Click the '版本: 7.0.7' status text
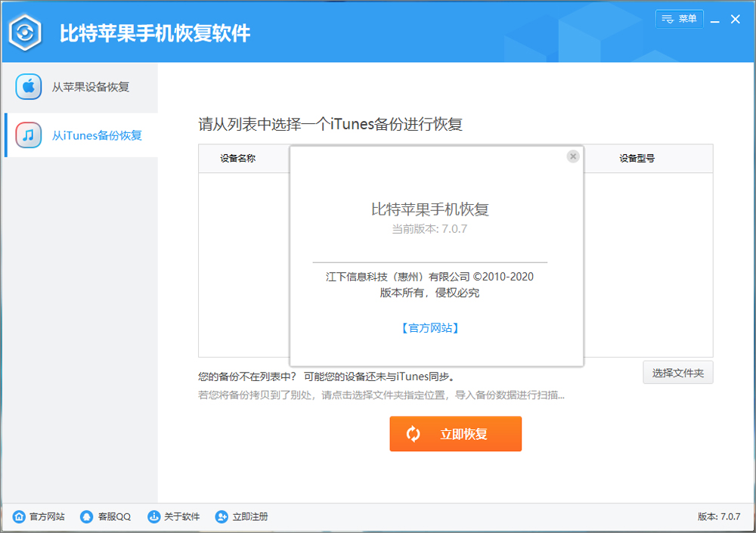The width and height of the screenshot is (756, 533). [719, 516]
